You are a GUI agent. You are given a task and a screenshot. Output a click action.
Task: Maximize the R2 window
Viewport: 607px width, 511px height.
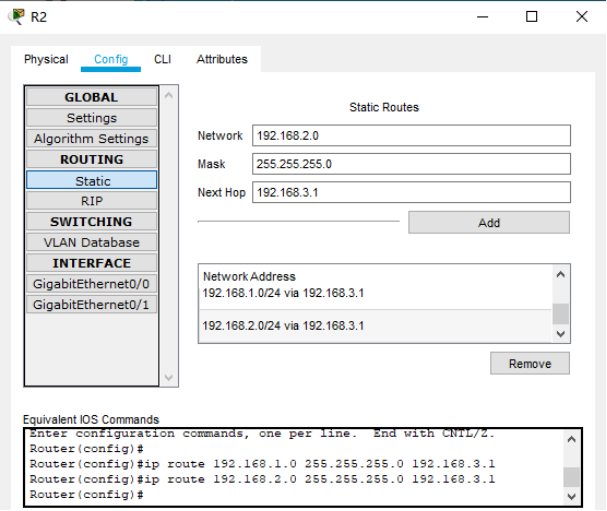coord(532,17)
